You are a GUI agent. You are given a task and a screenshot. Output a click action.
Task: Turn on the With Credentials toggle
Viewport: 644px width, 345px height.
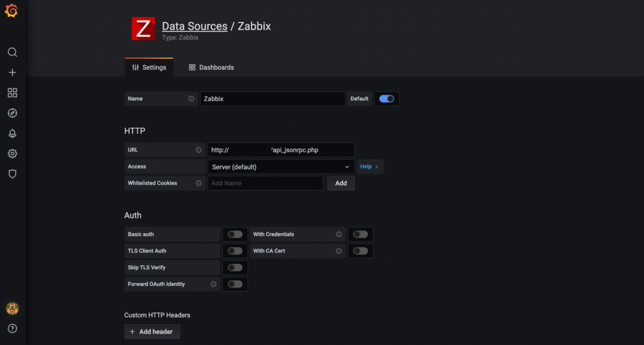[x=360, y=234]
